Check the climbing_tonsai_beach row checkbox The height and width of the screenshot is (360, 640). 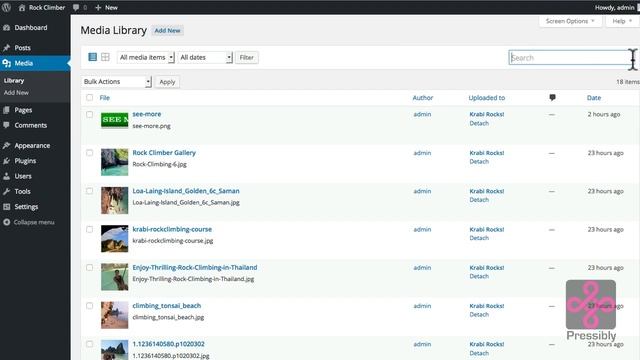coord(89,306)
